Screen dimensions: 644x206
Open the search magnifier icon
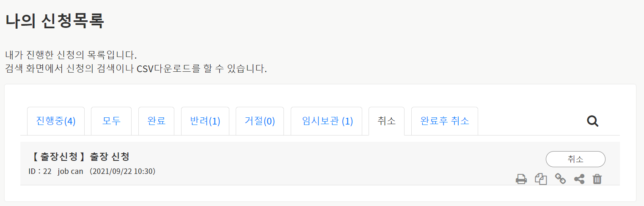(592, 121)
